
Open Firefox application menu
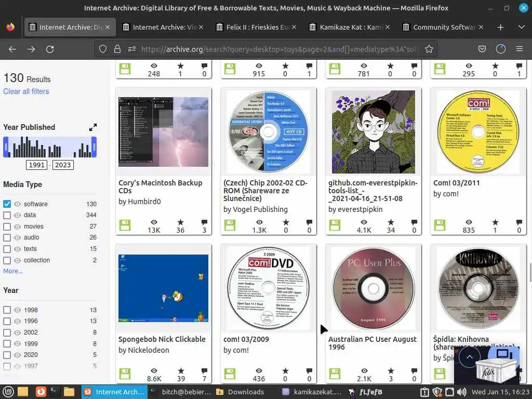(x=519, y=49)
